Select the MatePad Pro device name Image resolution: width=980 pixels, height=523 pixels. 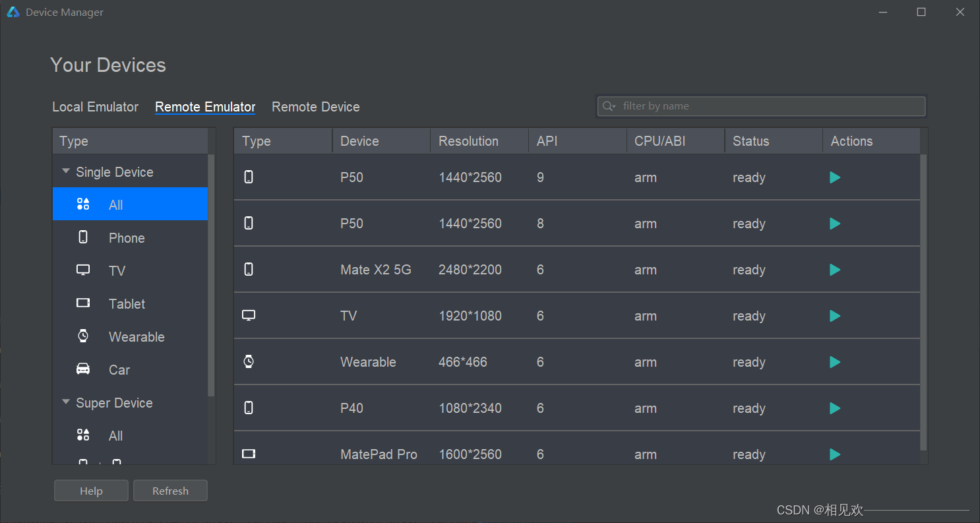(x=379, y=454)
